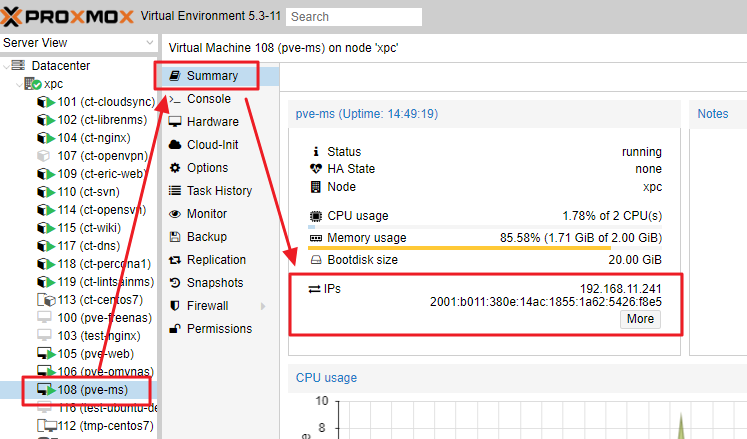
Task: Click the Permissions unlock icon
Action: click(175, 328)
